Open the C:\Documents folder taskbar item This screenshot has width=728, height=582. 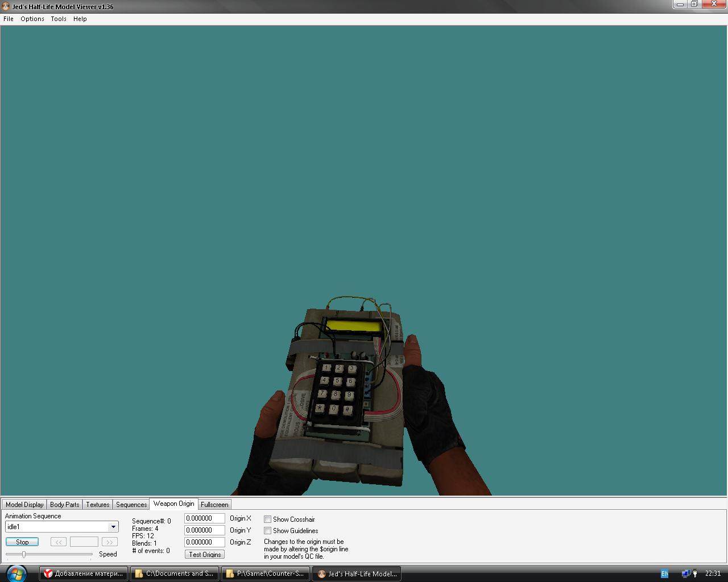[175, 573]
